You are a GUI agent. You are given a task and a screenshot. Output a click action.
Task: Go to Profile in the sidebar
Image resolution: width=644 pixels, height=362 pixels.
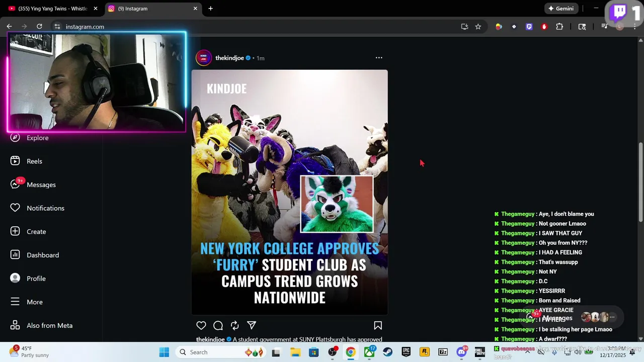tap(36, 279)
